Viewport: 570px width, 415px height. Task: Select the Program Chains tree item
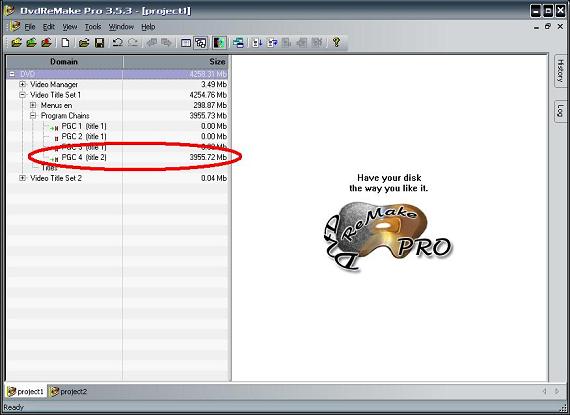point(65,116)
